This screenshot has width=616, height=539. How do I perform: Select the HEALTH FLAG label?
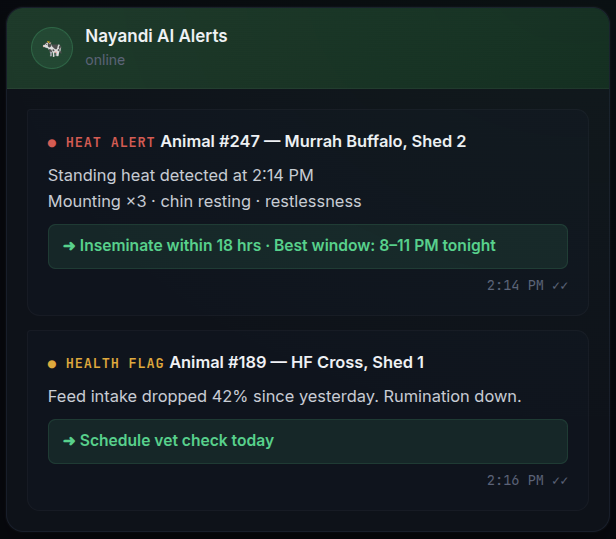[115, 363]
